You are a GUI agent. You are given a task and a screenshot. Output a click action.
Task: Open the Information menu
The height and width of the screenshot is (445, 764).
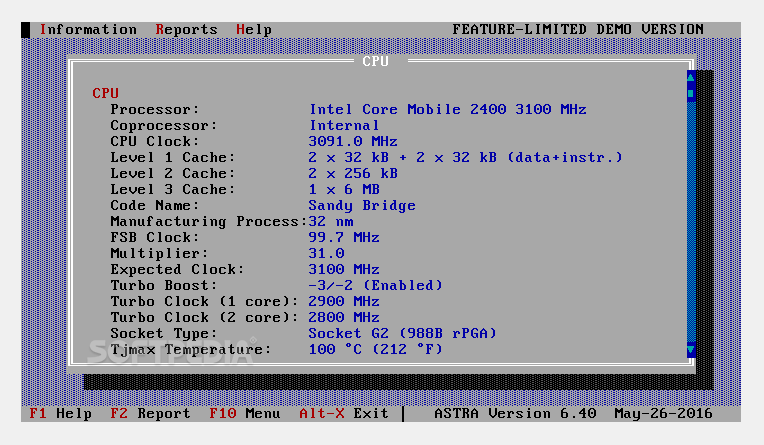click(88, 30)
